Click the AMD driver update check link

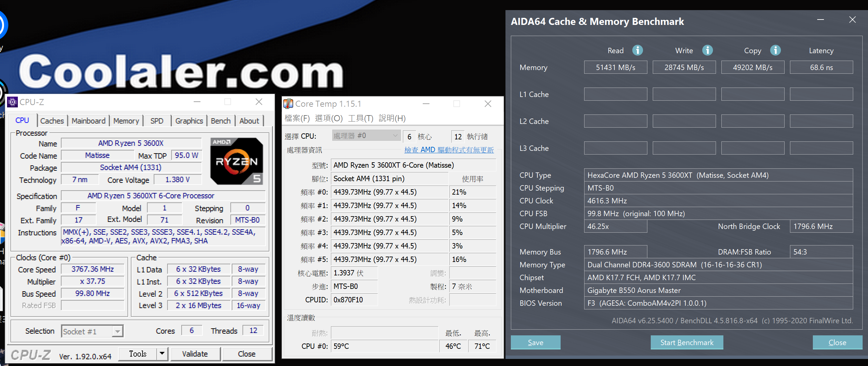[449, 150]
